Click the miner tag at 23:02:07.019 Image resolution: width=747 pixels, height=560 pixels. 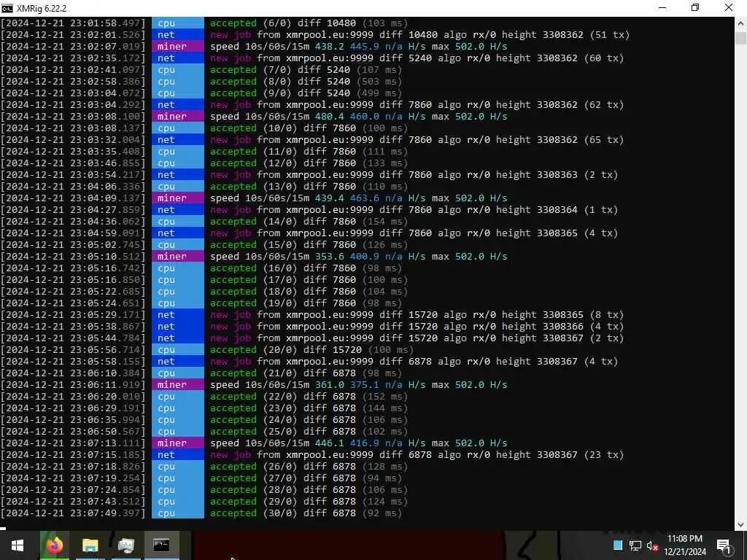pyautogui.click(x=178, y=46)
